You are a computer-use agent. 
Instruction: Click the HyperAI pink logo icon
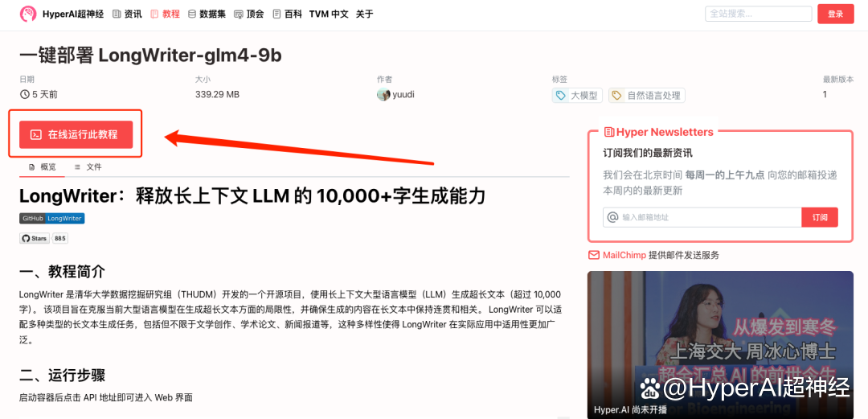point(28,14)
